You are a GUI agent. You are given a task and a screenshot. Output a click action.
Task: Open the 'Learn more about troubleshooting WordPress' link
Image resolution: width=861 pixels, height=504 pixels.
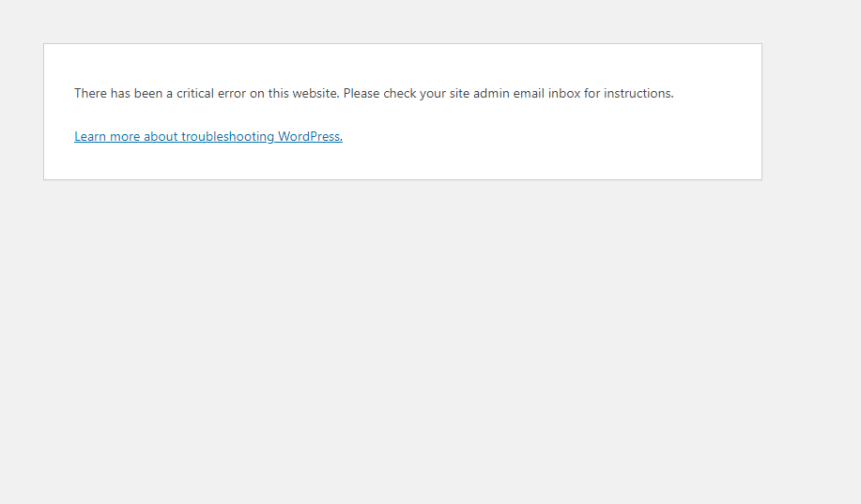(x=208, y=136)
